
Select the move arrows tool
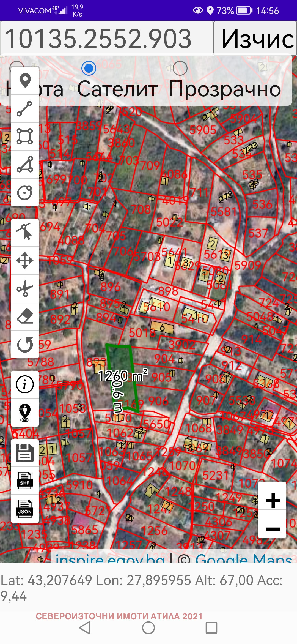[25, 260]
